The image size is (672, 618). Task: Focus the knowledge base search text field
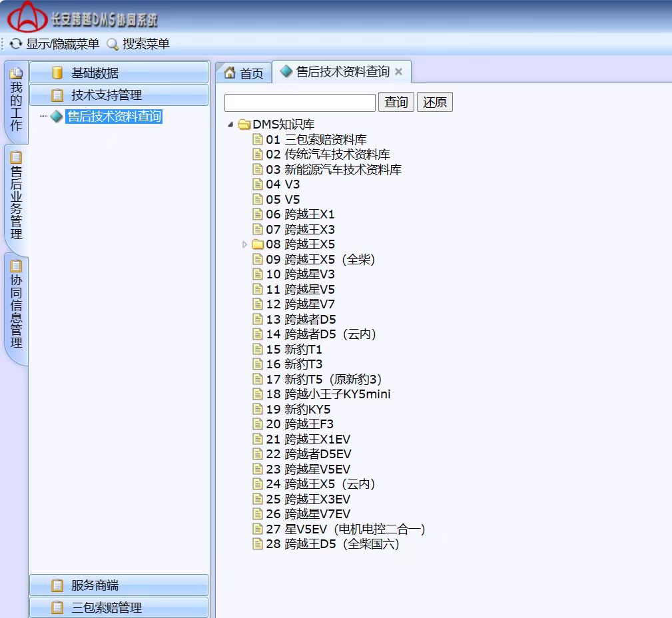pyautogui.click(x=300, y=103)
